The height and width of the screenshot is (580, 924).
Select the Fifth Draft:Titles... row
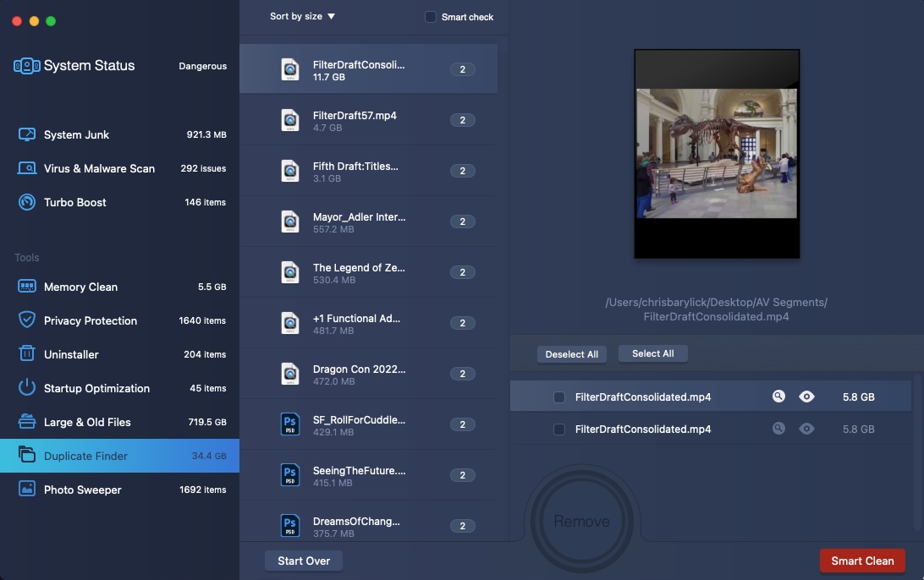tap(368, 171)
